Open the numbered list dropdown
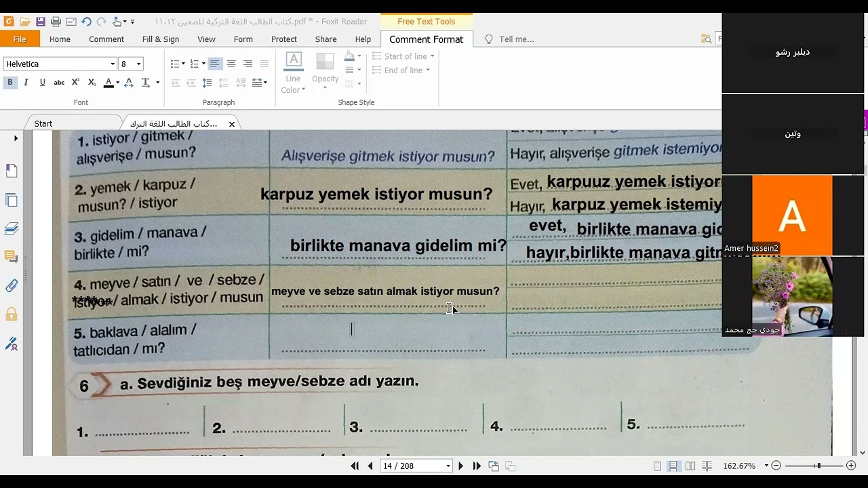This screenshot has width=868, height=488. (202, 64)
